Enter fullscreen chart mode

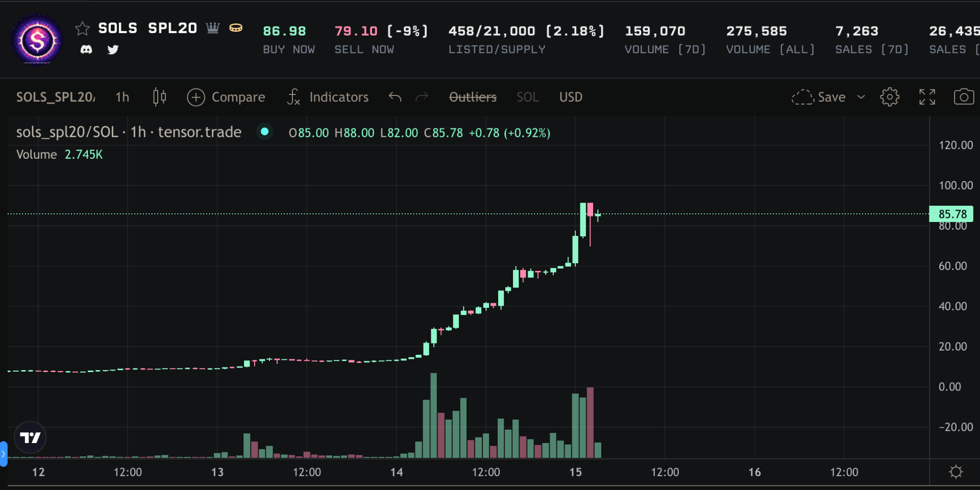coord(927,97)
